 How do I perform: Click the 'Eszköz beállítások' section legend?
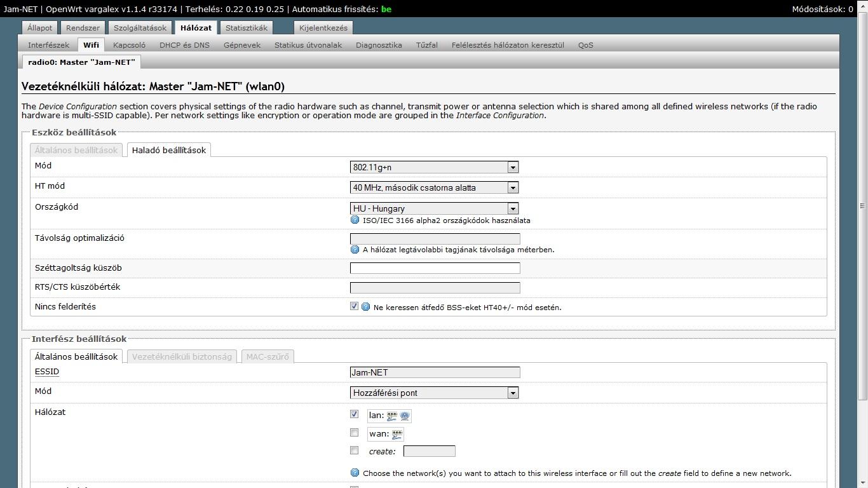click(x=74, y=132)
